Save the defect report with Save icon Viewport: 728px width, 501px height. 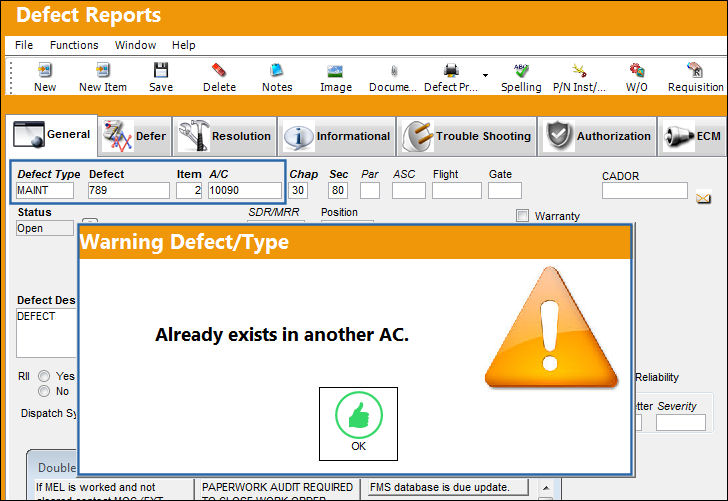(161, 71)
